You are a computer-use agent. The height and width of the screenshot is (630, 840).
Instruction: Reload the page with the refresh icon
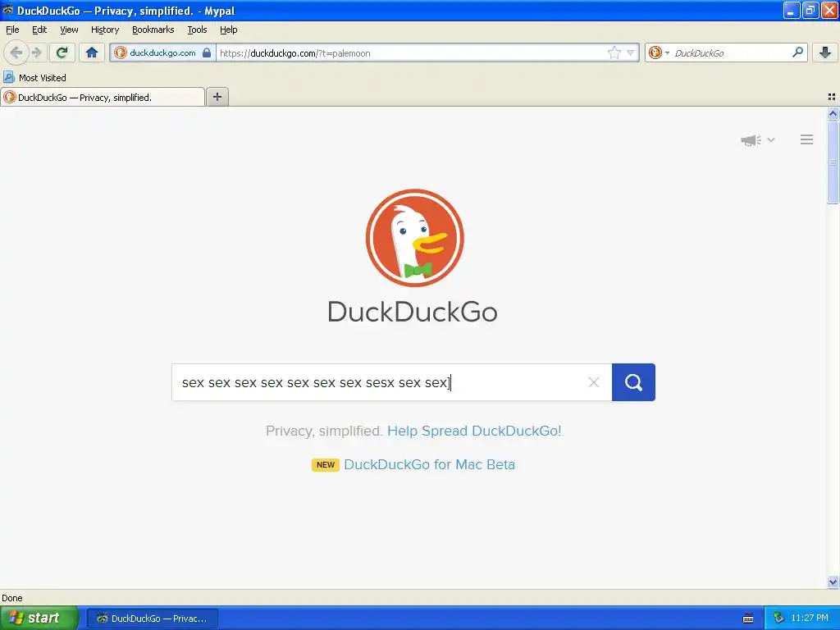(x=62, y=52)
